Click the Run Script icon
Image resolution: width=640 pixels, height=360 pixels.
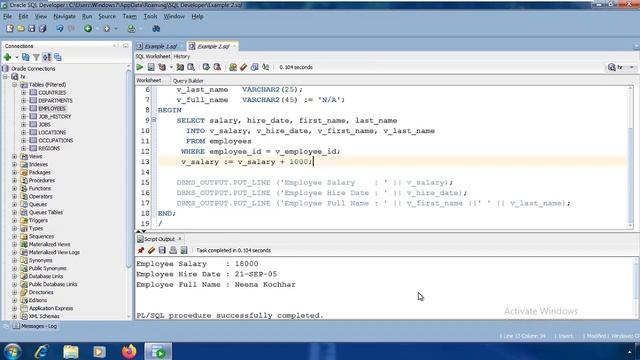click(151, 67)
